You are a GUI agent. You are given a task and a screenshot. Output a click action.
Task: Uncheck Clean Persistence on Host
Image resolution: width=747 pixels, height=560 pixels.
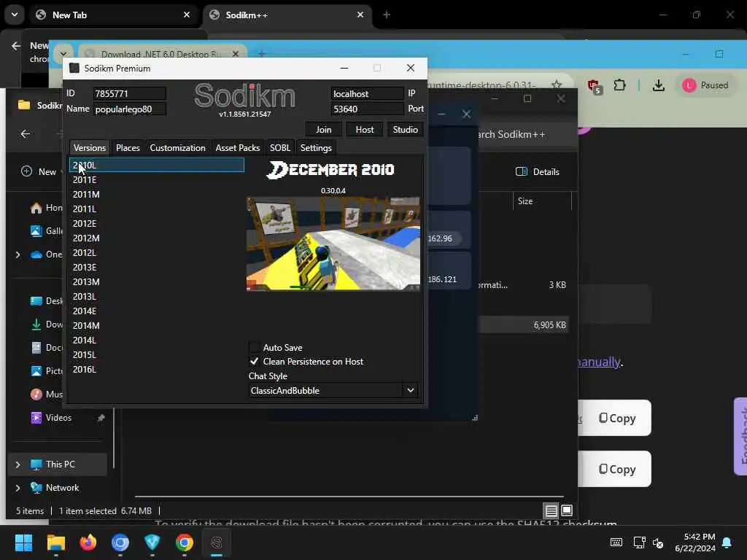point(255,362)
